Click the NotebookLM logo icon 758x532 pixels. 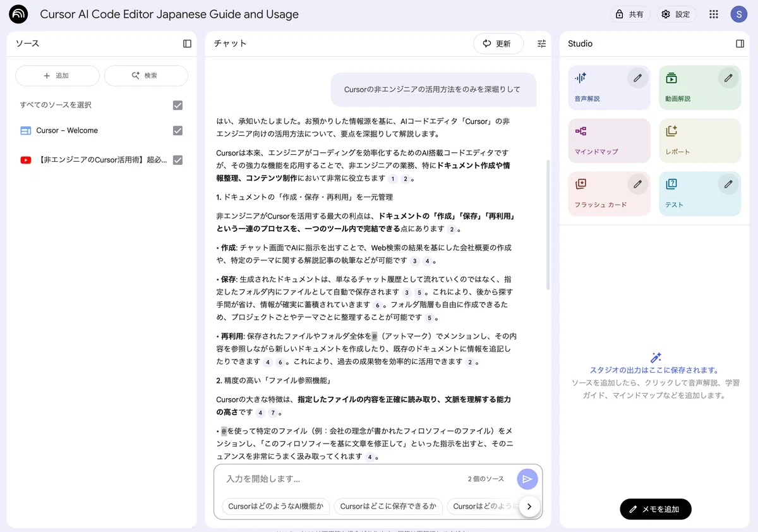click(x=19, y=14)
